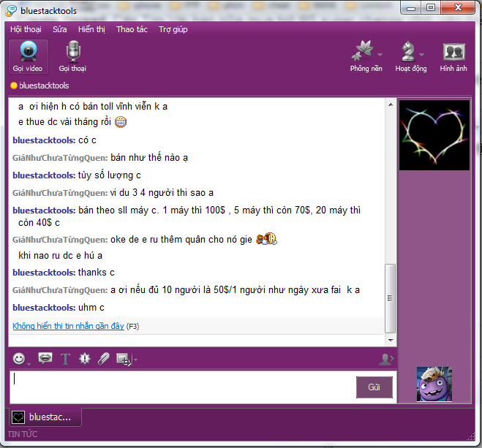Send a buzz with the exclamation icon
Image resolution: width=482 pixels, height=448 pixels.
tap(85, 358)
